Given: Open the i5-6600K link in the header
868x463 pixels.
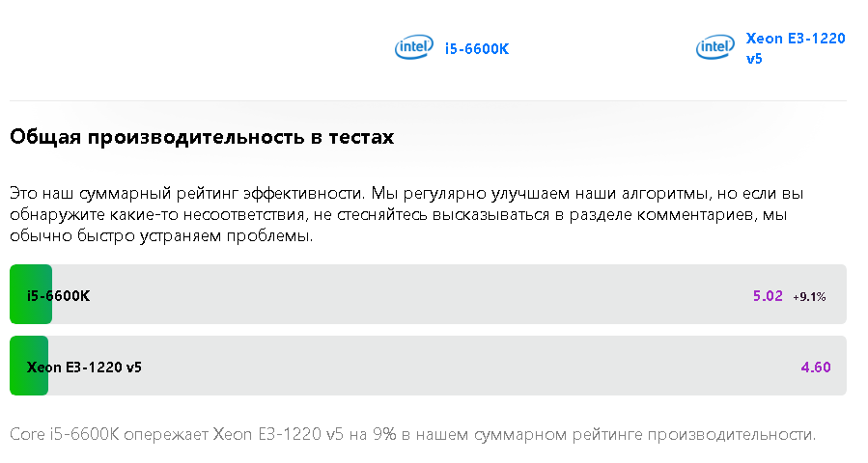Looking at the screenshot, I should click(476, 49).
